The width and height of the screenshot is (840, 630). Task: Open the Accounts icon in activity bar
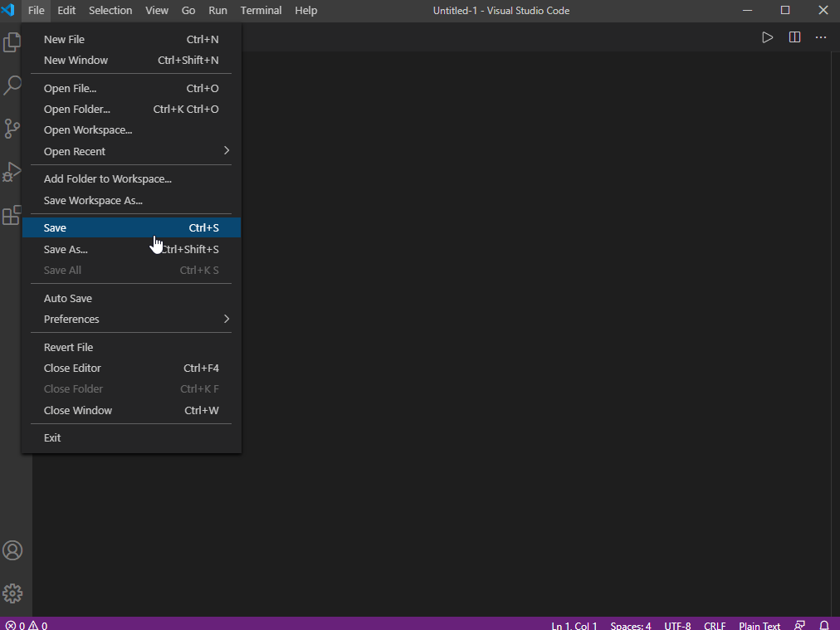click(12, 550)
